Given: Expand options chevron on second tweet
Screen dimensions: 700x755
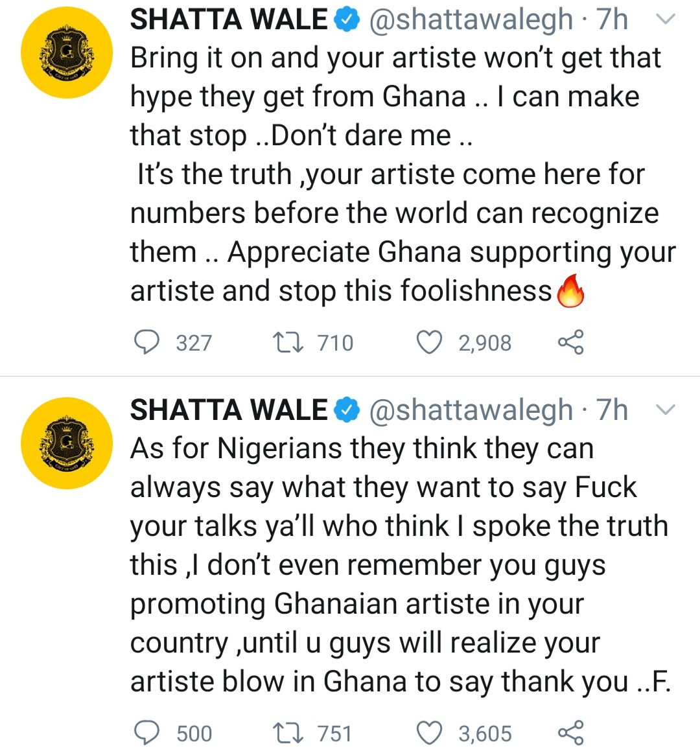Looking at the screenshot, I should pos(666,410).
